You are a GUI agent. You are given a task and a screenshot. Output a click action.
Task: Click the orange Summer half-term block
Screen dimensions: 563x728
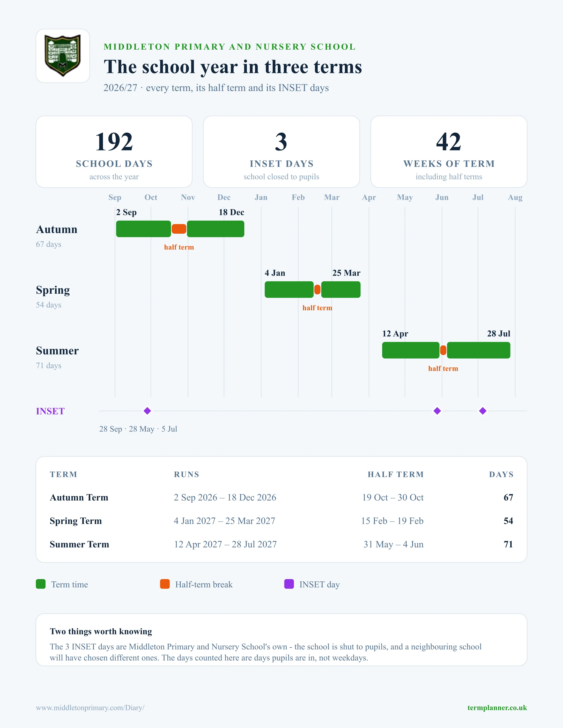[x=443, y=350]
